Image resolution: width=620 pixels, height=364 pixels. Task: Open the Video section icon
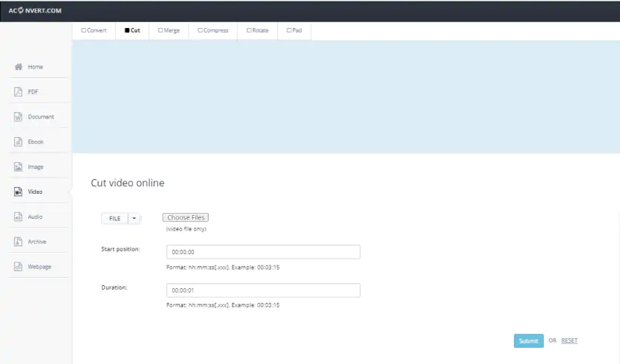[x=18, y=192]
